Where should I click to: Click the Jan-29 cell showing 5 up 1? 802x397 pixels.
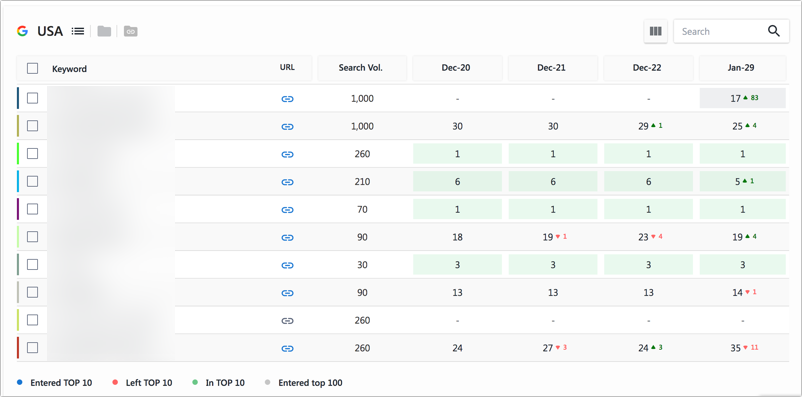coord(743,181)
